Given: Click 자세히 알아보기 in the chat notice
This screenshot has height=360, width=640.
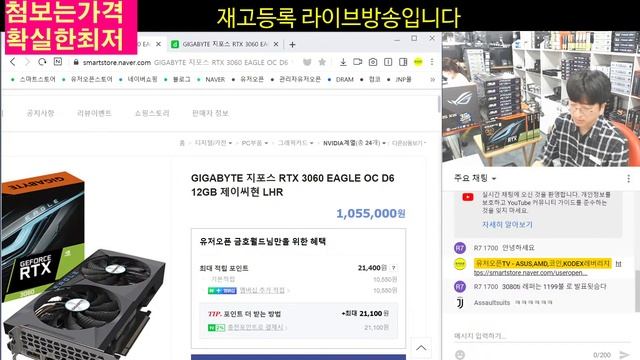Looking at the screenshot, I should pos(507,224).
